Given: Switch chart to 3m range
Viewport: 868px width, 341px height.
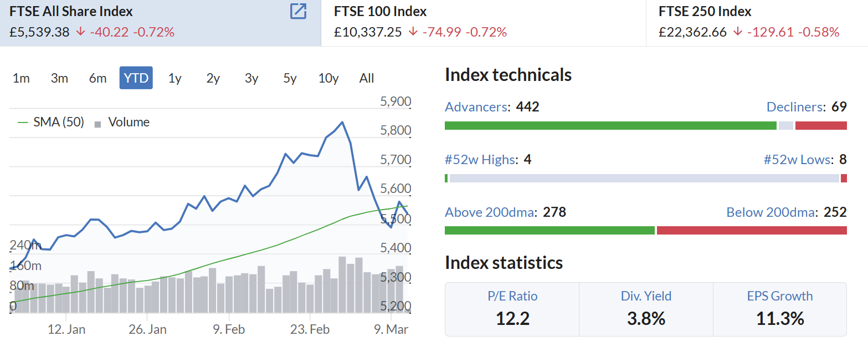Looking at the screenshot, I should pyautogui.click(x=59, y=78).
